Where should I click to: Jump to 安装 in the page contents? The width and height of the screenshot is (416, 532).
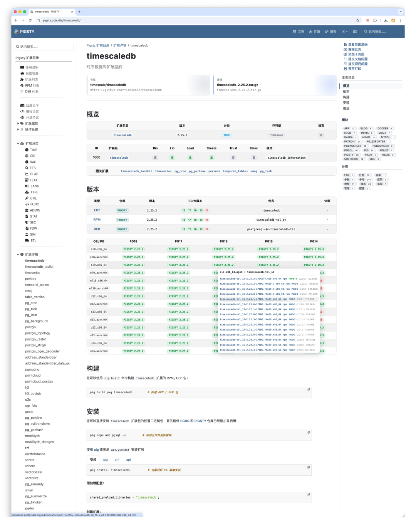click(x=346, y=103)
